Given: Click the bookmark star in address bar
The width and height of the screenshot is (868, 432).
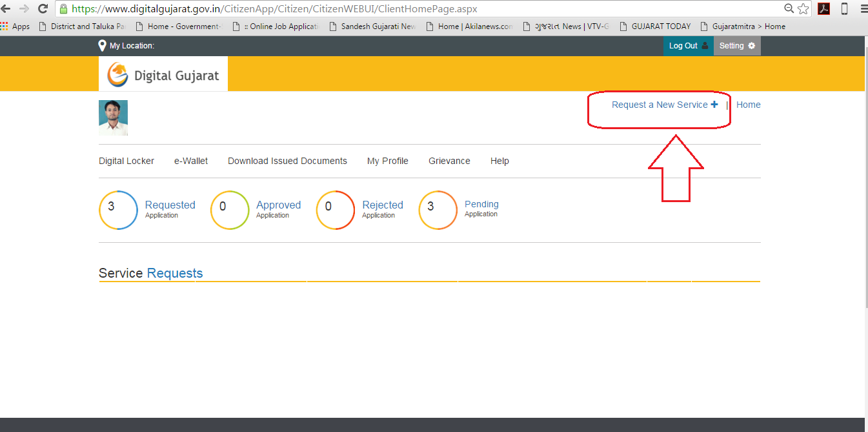Looking at the screenshot, I should (x=802, y=10).
